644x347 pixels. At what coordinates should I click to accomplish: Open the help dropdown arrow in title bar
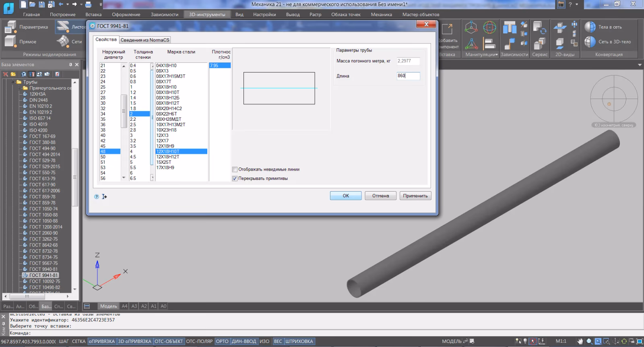point(577,4)
